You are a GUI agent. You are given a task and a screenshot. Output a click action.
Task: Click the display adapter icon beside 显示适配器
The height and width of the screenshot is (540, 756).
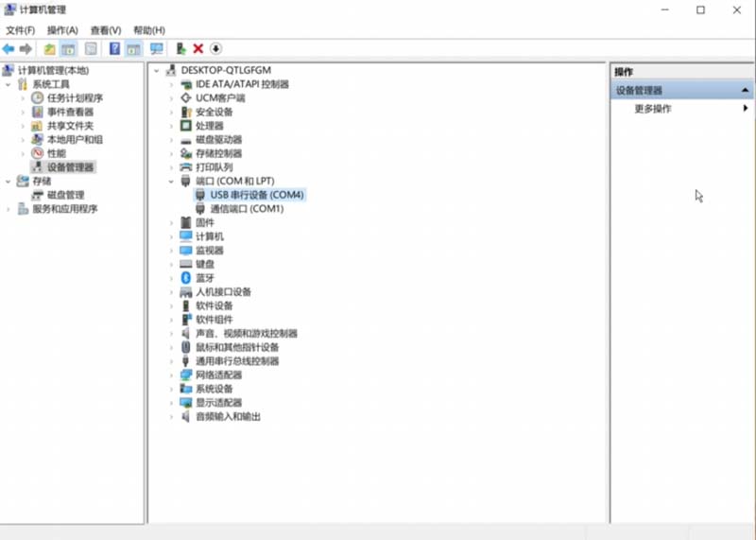[x=185, y=403]
